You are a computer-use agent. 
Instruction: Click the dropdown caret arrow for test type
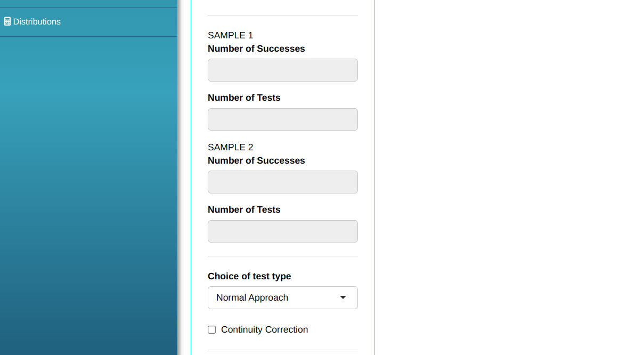(x=343, y=297)
